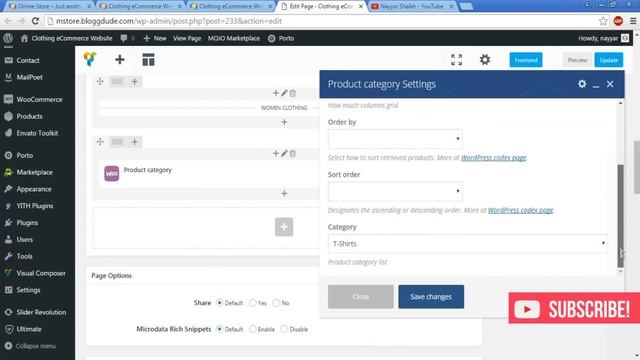The height and width of the screenshot is (360, 640).
Task: Click move handle of Women Clothing row
Action: pyautogui.click(x=100, y=81)
